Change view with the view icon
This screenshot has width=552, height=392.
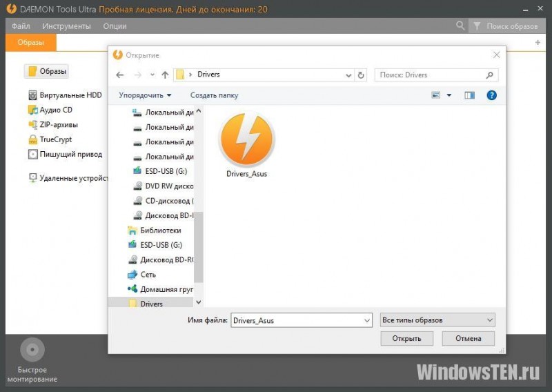436,95
